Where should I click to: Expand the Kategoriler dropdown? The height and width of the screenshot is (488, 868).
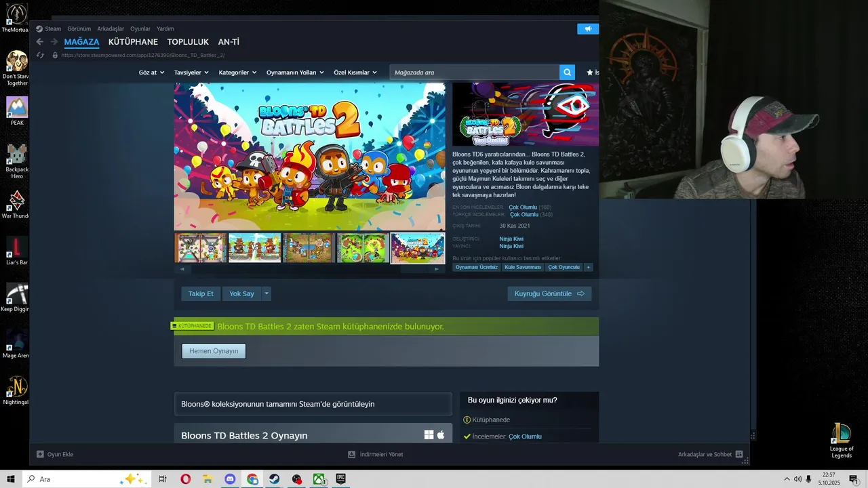(237, 73)
